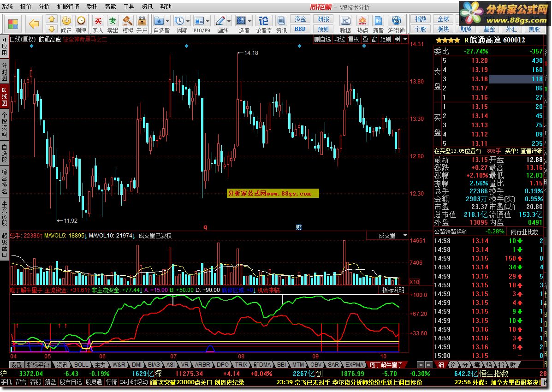
Task: Toggle 复权 price adjustment
Action: [x=353, y=39]
